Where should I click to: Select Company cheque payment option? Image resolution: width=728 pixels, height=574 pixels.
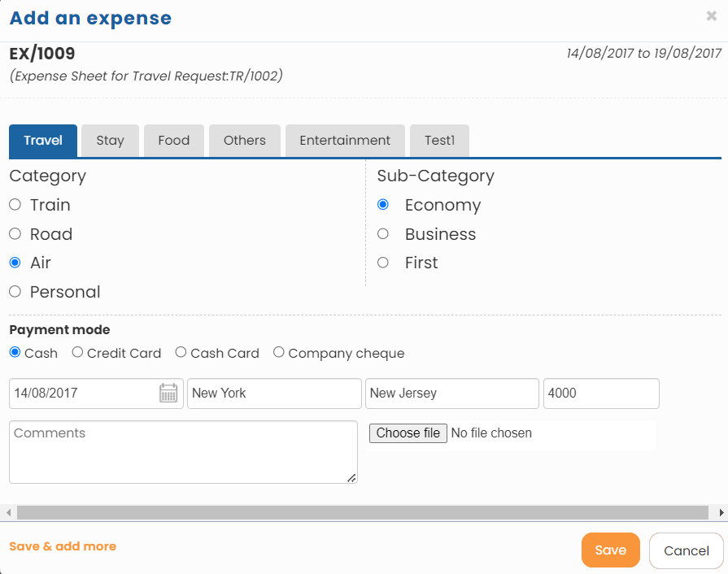278,352
